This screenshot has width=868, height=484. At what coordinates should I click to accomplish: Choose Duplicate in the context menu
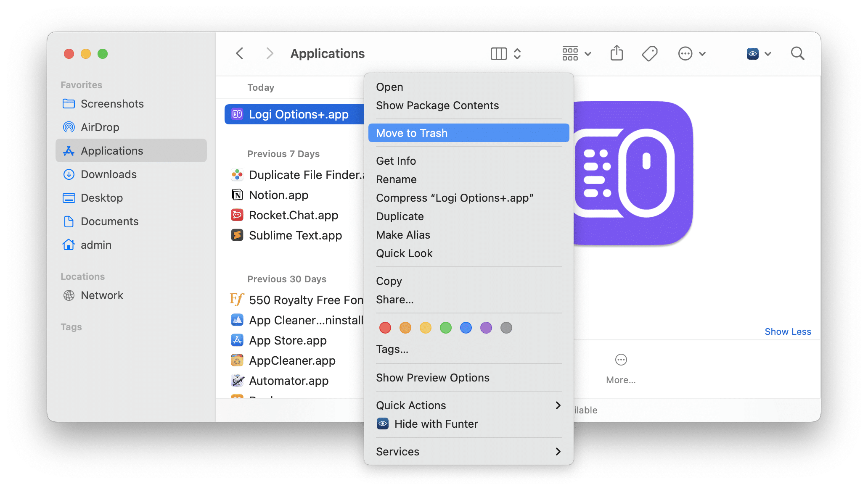[468, 216]
